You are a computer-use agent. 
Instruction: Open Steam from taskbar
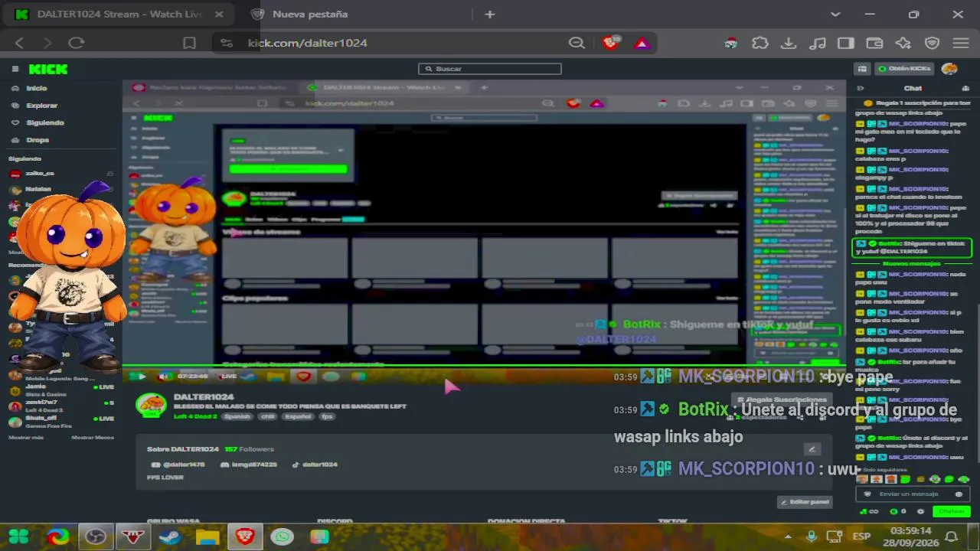[x=170, y=536]
